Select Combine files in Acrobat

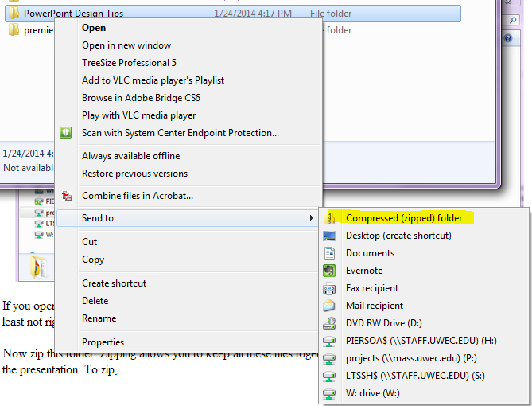point(138,196)
